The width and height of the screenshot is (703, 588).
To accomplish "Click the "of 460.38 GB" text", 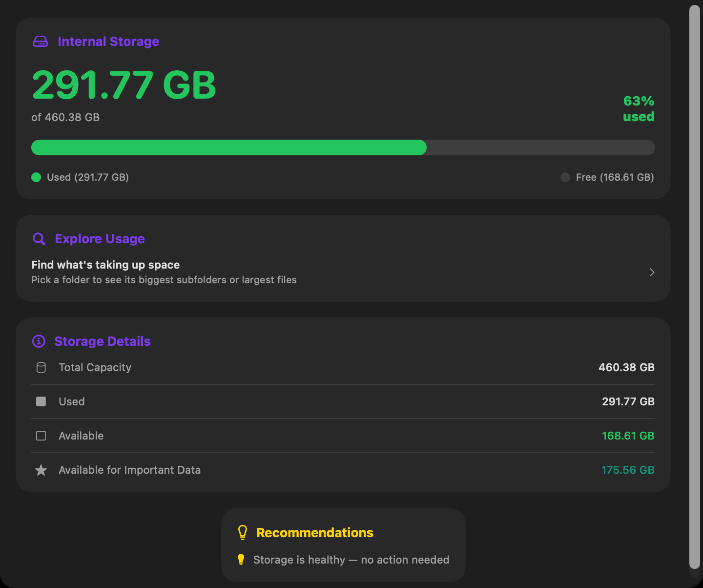I will [65, 117].
